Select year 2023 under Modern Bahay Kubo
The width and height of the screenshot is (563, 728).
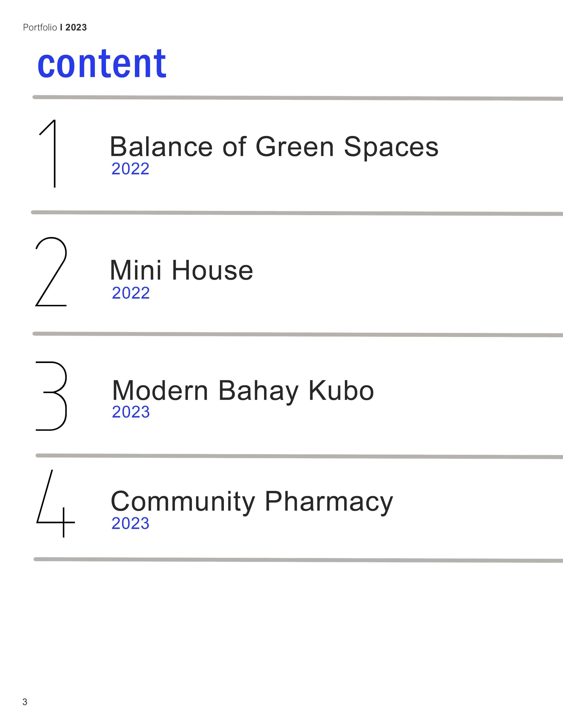(131, 412)
